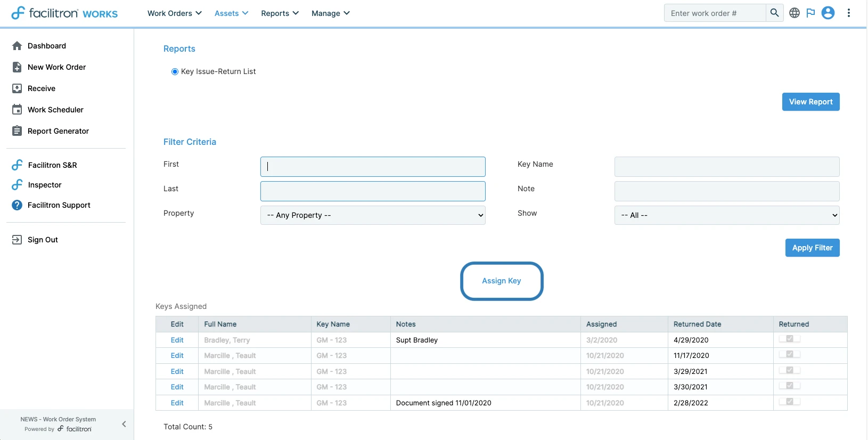Click Edit for Bradley, Terry row
Screen dimensions: 868x440
[x=177, y=340]
